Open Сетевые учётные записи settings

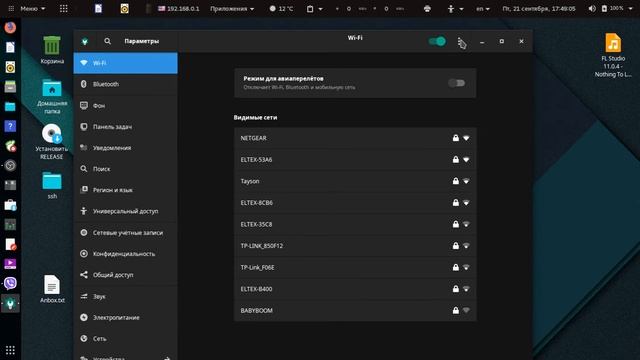click(126, 233)
